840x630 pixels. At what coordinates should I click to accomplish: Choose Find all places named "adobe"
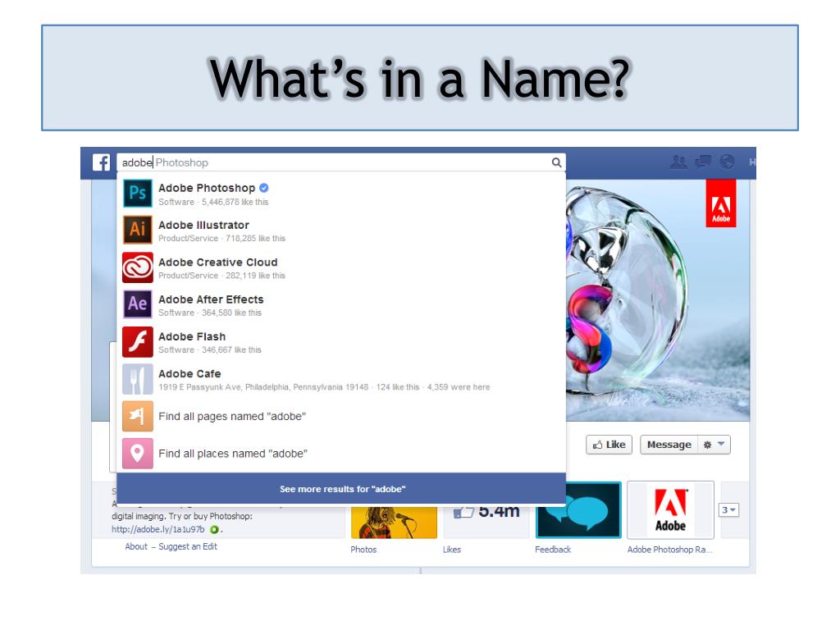click(341, 453)
